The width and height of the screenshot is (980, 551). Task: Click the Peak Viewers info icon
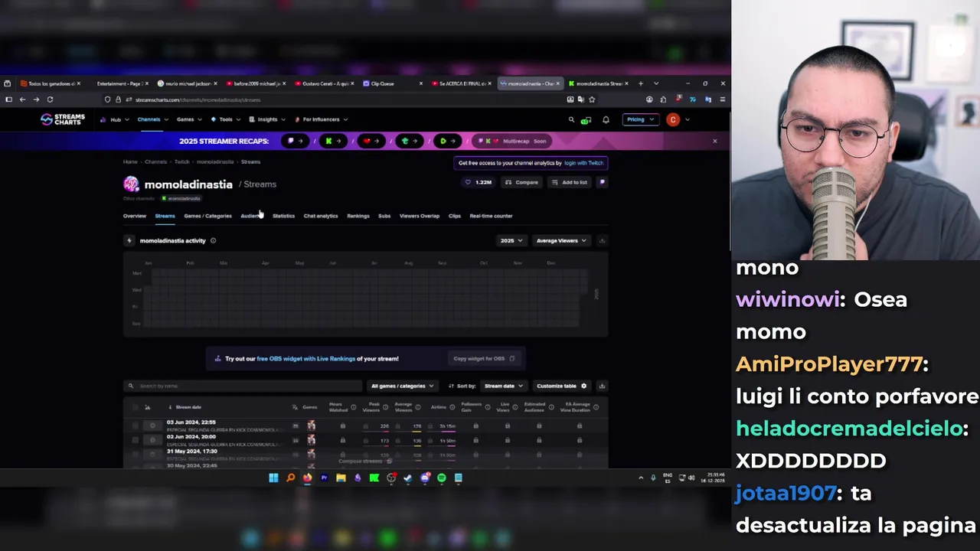[x=385, y=407]
